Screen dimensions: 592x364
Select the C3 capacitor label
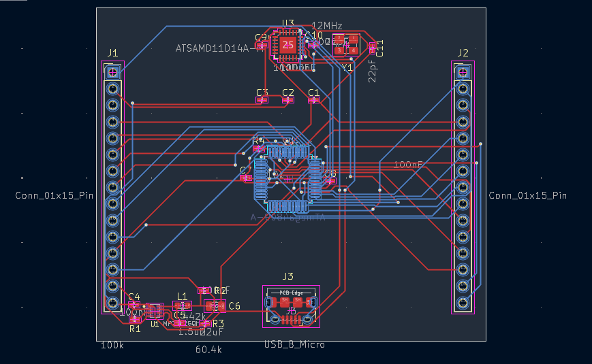(x=262, y=93)
